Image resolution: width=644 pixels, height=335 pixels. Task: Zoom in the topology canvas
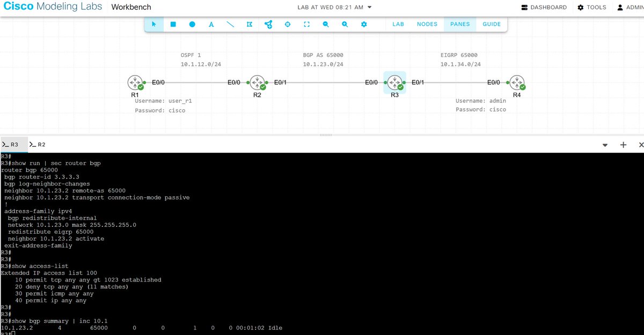(x=345, y=24)
